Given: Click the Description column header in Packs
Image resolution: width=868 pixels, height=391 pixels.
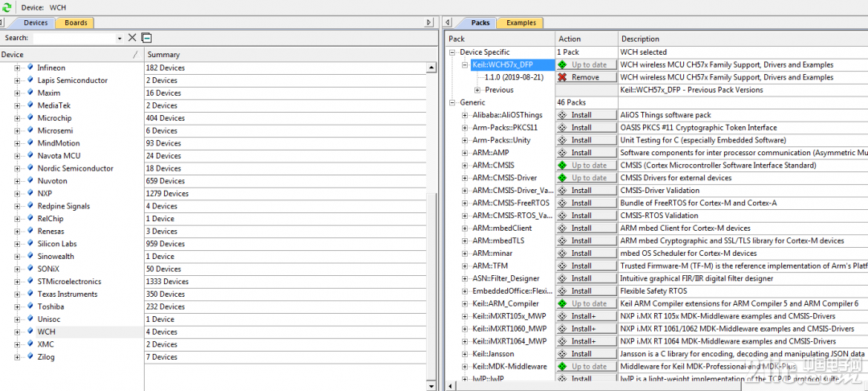Looking at the screenshot, I should tap(743, 39).
